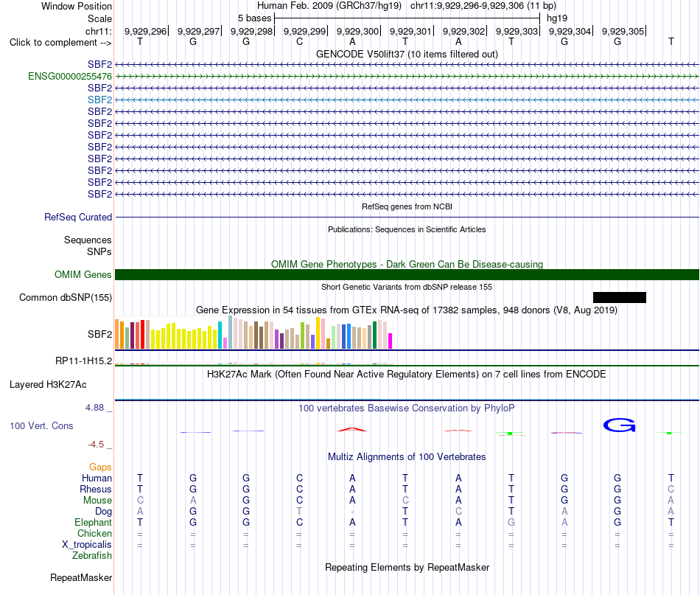Click the 'Human Feb. 2009 (GRCh37/hg19)' header text
This screenshot has width=700, height=595.
329,6
